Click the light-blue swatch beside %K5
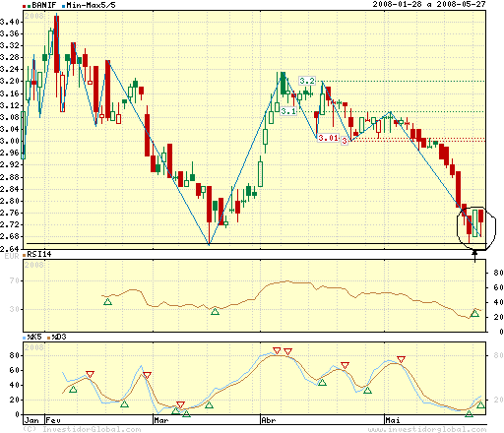This screenshot has width=504, height=433. tap(25, 338)
